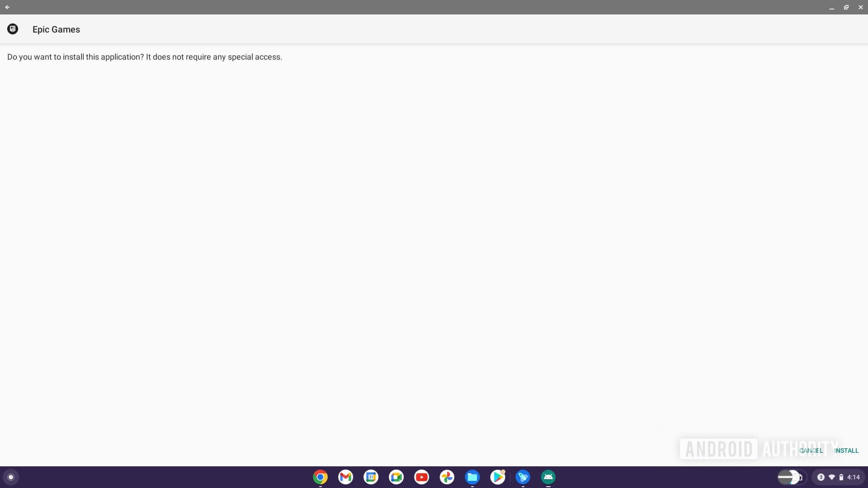Screen dimensions: 868x488
Task: Launch Google Meet from the shelf
Action: [x=396, y=477]
